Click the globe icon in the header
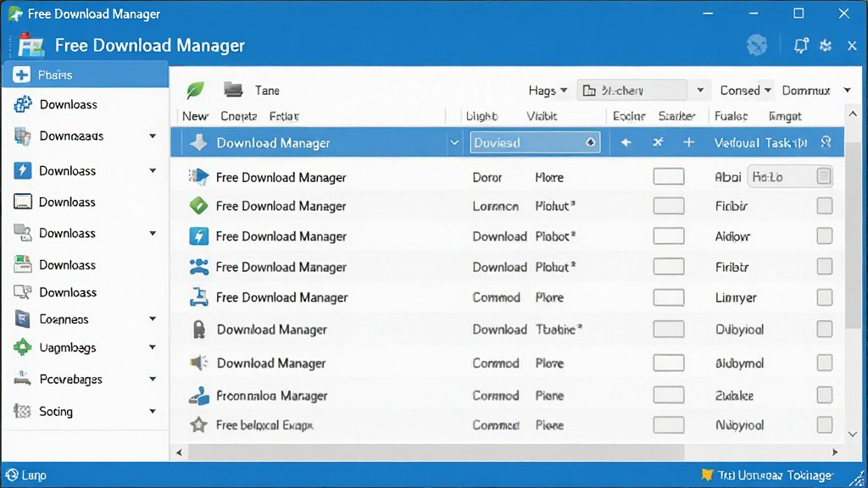Viewport: 868px width, 488px height. [x=756, y=45]
